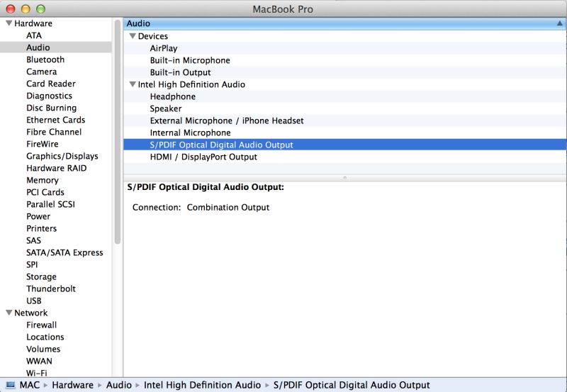This screenshot has height=392, width=567.
Task: Open Storage information
Action: pyautogui.click(x=41, y=276)
